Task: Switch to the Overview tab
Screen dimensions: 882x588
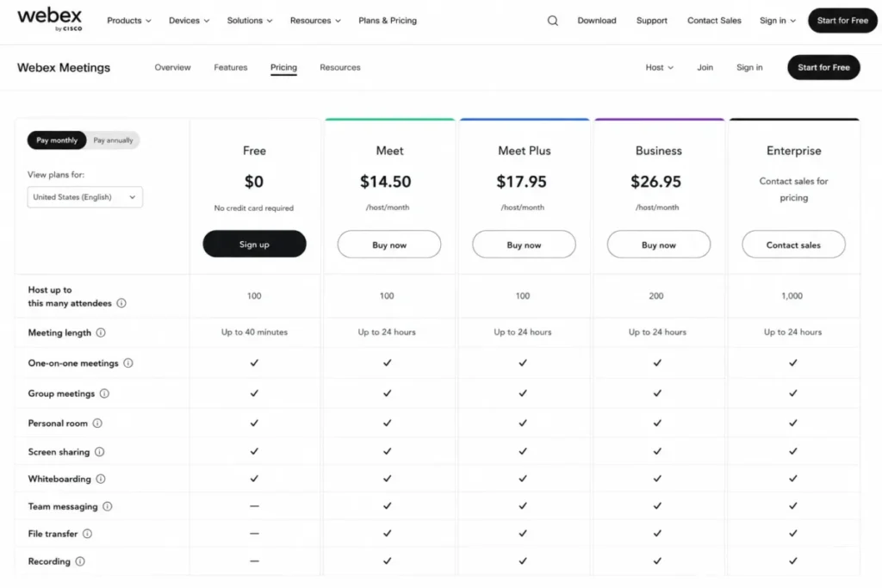Action: (172, 67)
